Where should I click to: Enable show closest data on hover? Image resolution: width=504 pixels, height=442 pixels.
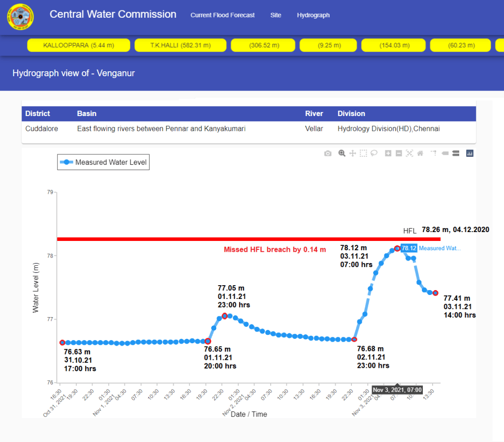pyautogui.click(x=445, y=153)
